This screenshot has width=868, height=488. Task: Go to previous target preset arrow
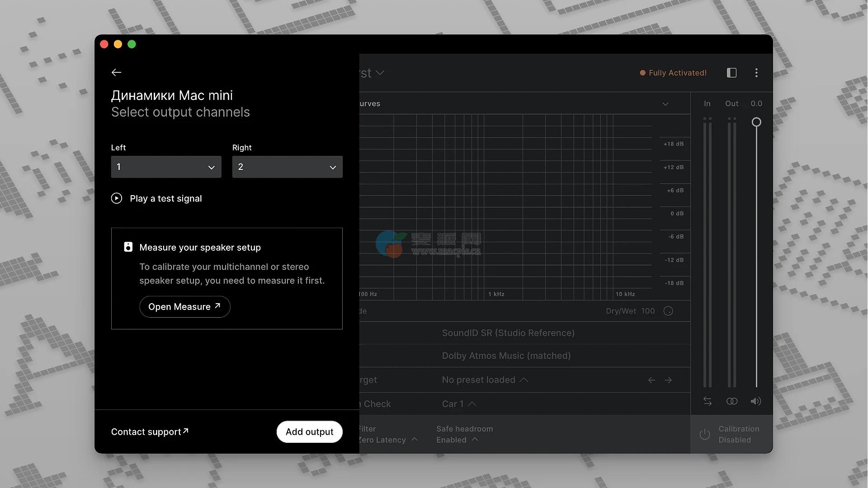pos(651,380)
